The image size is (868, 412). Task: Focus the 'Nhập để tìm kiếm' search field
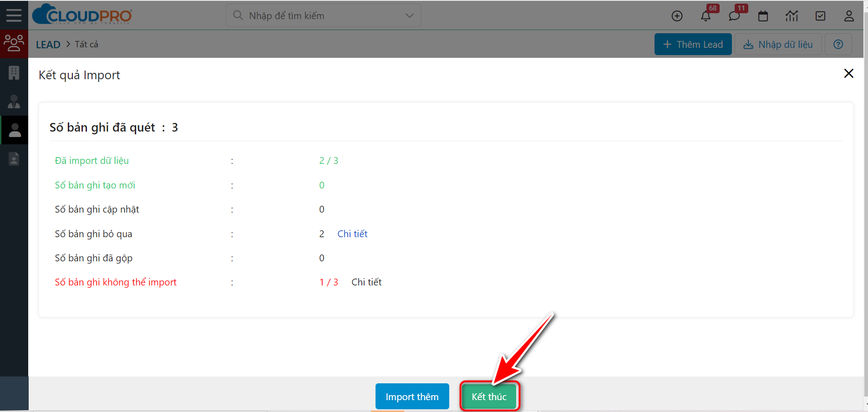pos(323,15)
